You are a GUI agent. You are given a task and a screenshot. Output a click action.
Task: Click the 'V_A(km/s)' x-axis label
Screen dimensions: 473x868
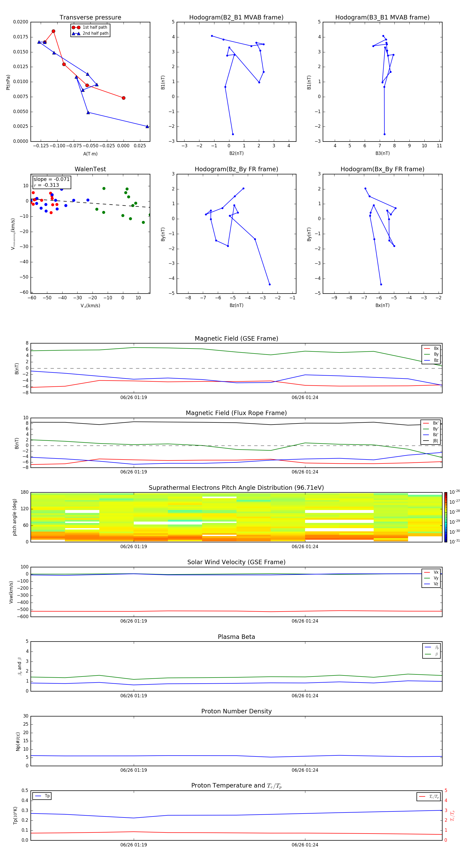click(x=90, y=306)
